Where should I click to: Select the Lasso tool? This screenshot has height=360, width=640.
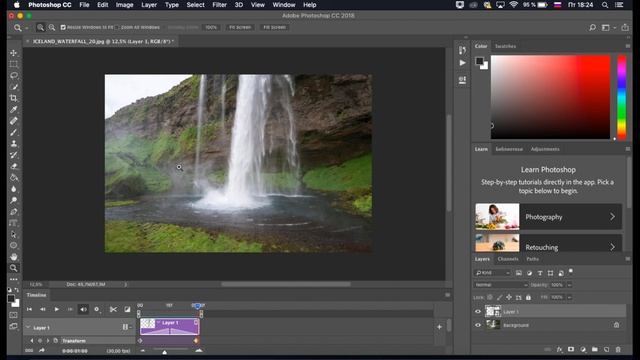tap(14, 76)
